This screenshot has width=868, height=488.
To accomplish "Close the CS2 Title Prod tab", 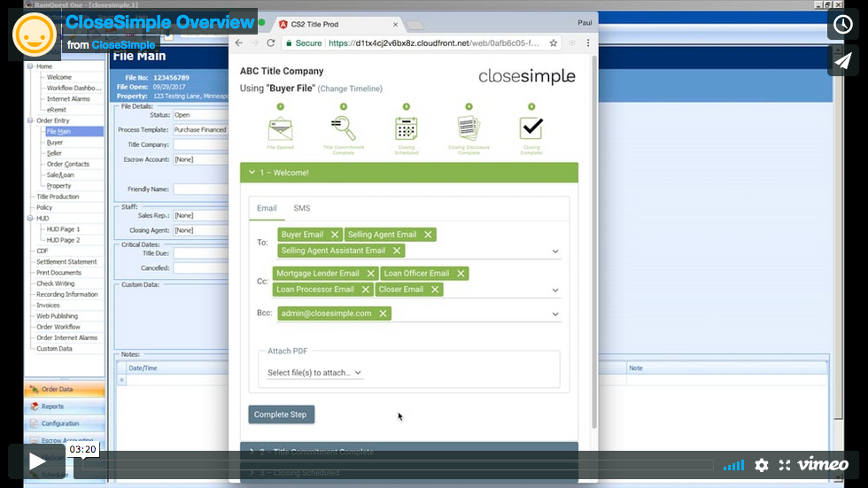I will tap(395, 24).
